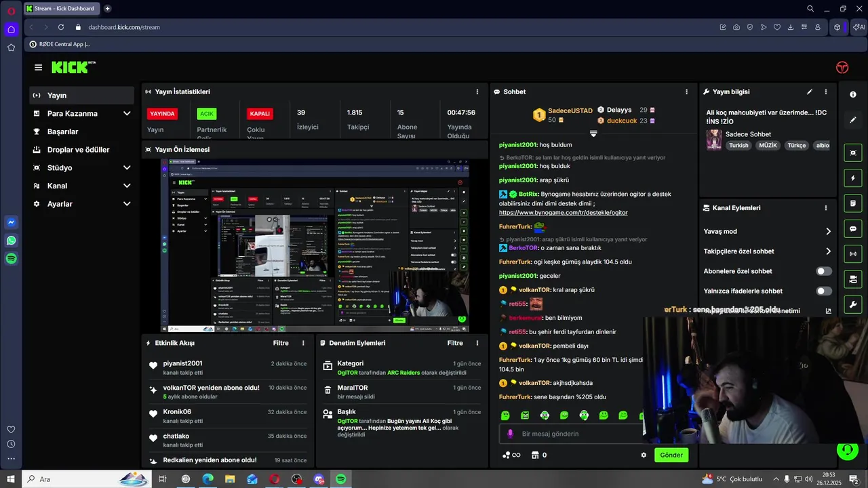Open the Opera AI button

859,27
